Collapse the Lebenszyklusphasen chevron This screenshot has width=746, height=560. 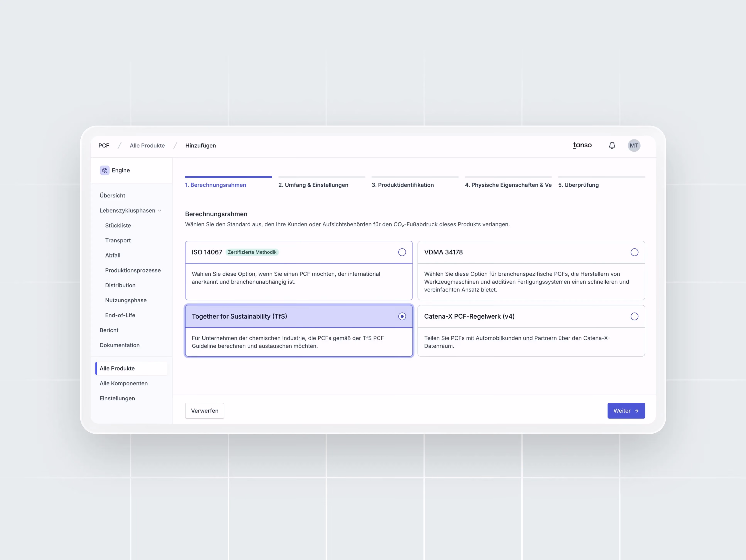(x=159, y=210)
